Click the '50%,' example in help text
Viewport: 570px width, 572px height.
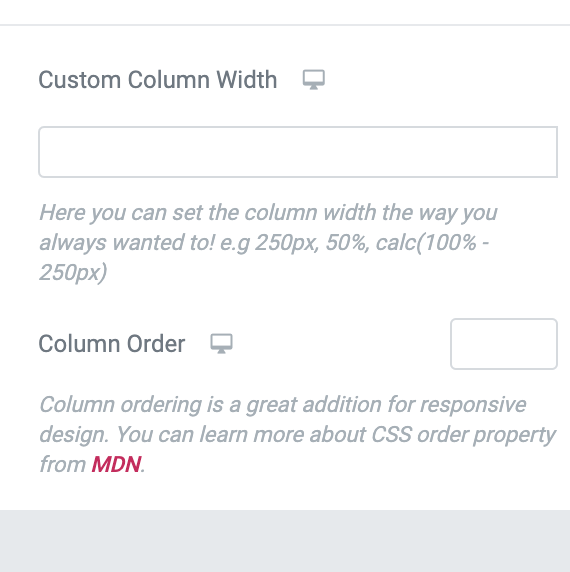pyautogui.click(x=348, y=243)
